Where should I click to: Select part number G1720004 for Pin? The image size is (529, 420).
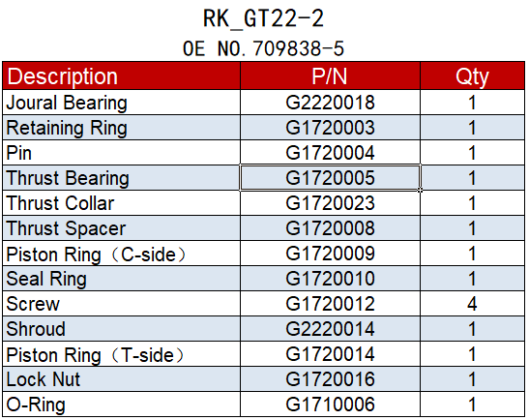[330, 153]
